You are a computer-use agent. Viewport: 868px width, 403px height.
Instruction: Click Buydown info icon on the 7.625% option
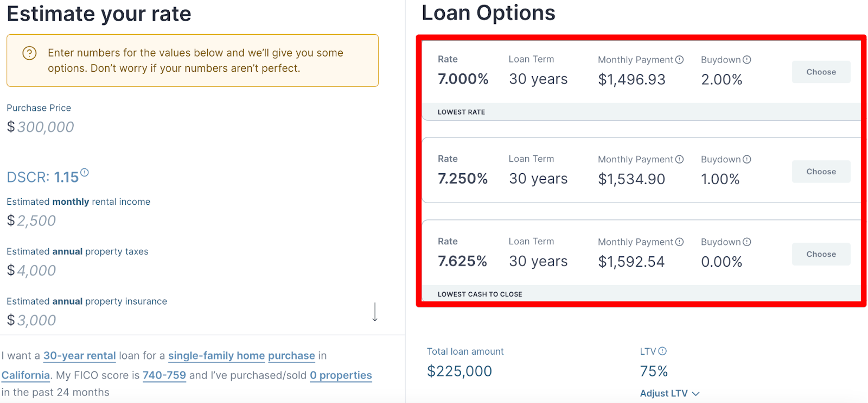pos(748,242)
